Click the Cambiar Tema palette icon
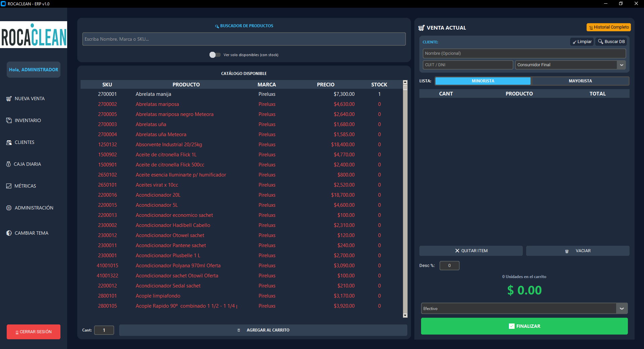 pyautogui.click(x=9, y=233)
